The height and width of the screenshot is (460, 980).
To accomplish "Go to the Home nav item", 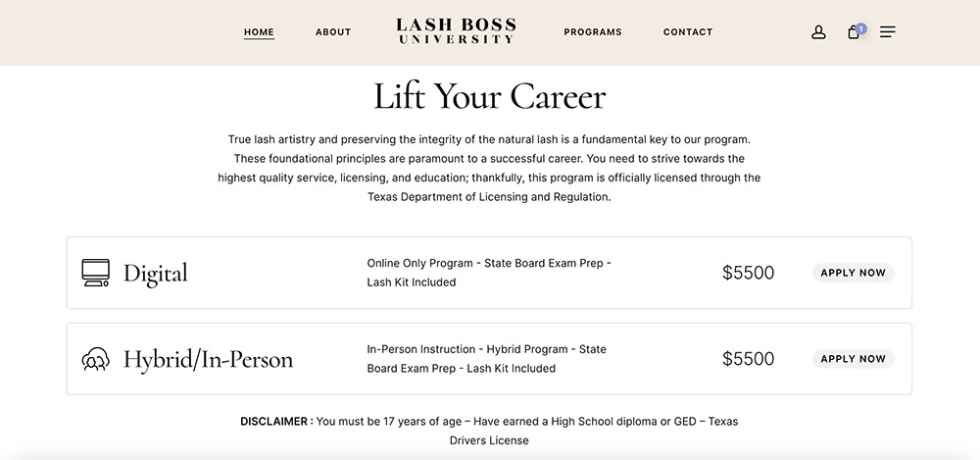I will (x=259, y=32).
